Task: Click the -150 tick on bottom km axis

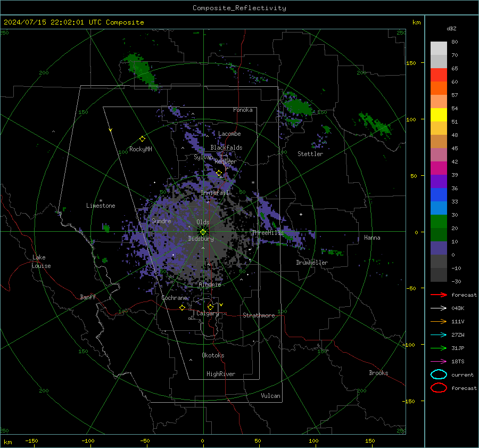Action: 31,441
